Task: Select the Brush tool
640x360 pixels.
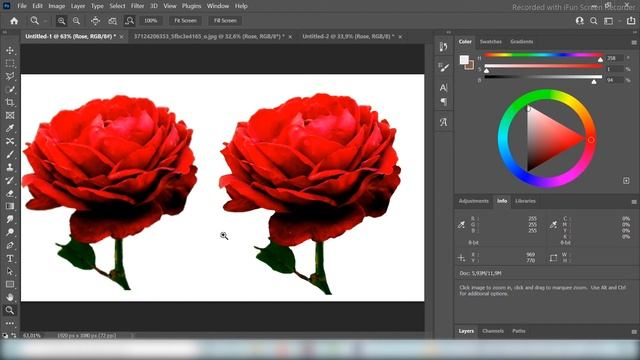Action: pyautogui.click(x=10, y=154)
